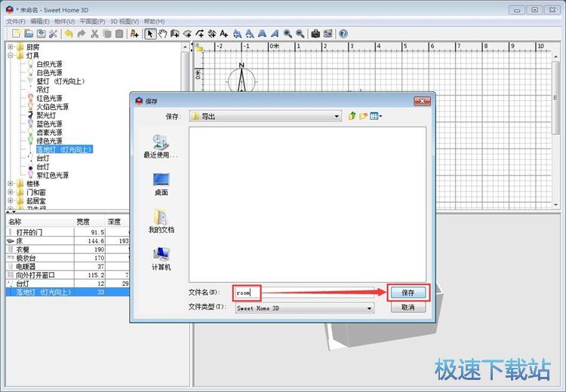Open Preferences via the tools icon
The width and height of the screenshot is (566, 392).
[53, 34]
